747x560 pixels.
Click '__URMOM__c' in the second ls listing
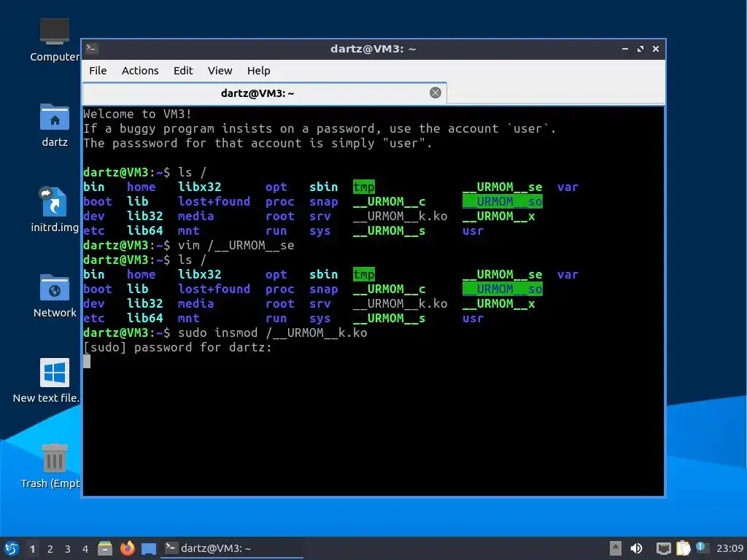point(390,289)
